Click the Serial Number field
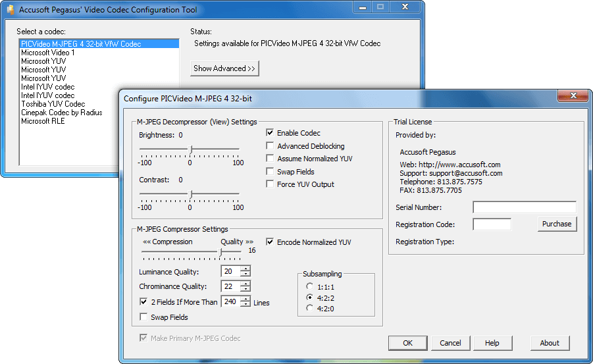The image size is (593, 364). click(524, 207)
